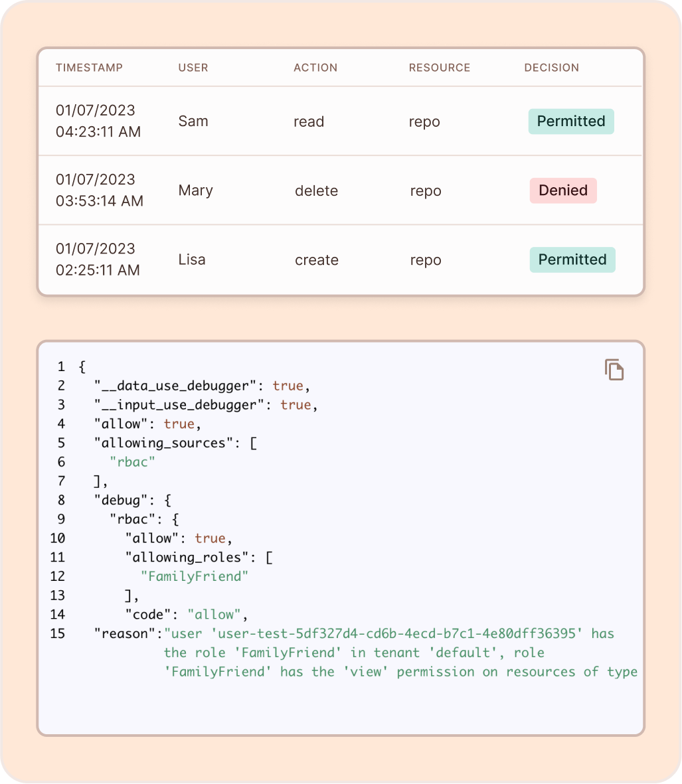Click the Resource column header
The width and height of the screenshot is (682, 784).
(x=439, y=68)
